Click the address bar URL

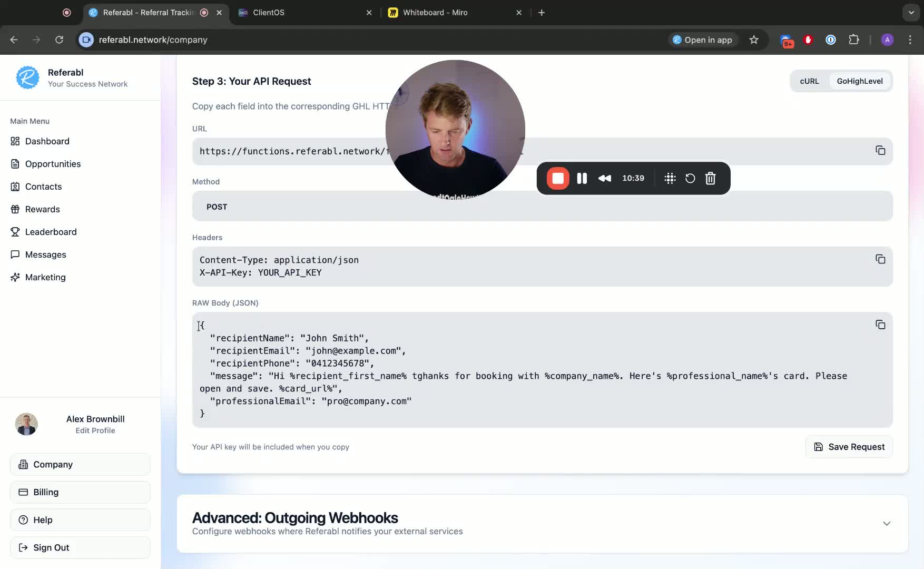point(153,40)
